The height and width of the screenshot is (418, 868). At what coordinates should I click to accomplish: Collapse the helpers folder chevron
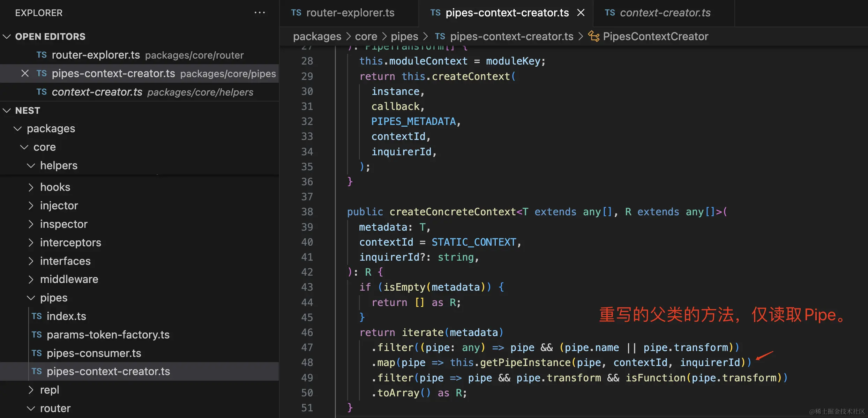coord(31,166)
